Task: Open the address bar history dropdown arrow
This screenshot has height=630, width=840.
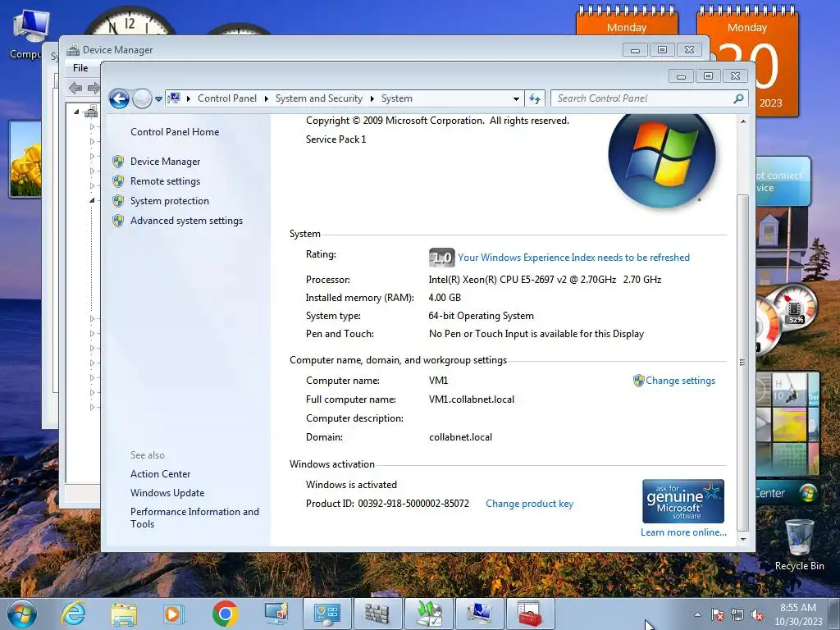Action: [x=516, y=98]
